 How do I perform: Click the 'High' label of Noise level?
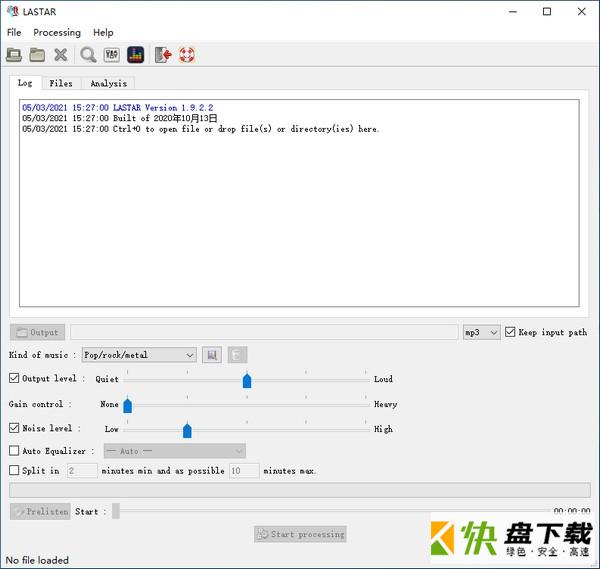[x=383, y=429]
